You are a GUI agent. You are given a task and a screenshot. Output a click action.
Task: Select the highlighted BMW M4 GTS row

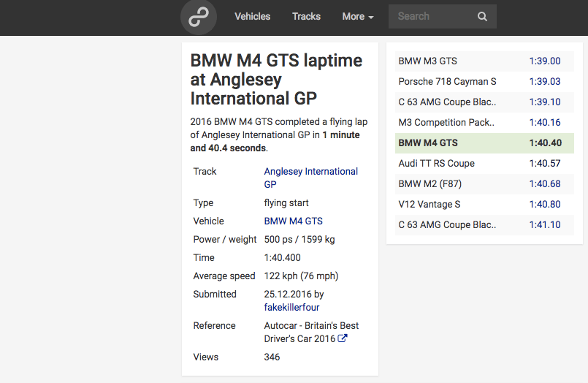pyautogui.click(x=484, y=143)
